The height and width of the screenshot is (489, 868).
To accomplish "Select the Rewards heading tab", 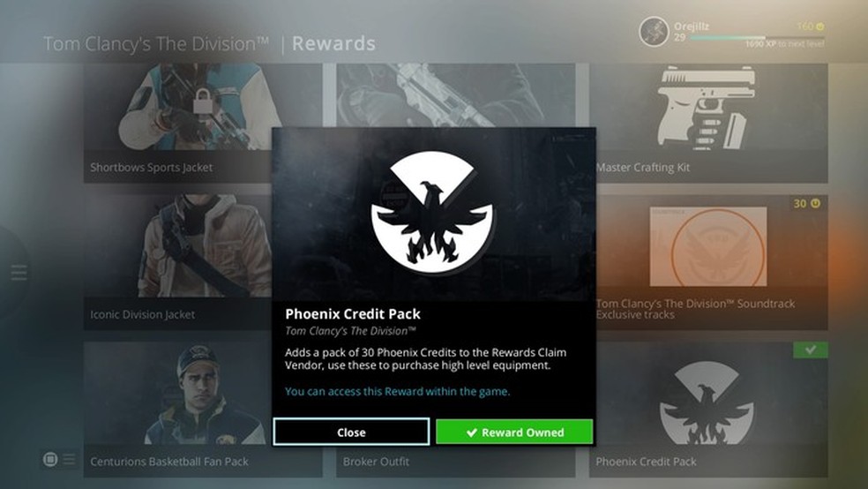I will [333, 43].
